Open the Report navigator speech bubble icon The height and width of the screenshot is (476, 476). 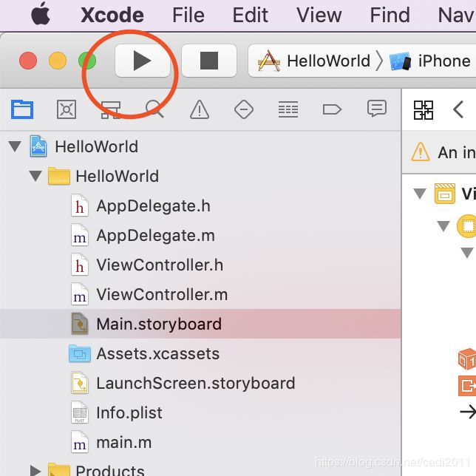377,109
